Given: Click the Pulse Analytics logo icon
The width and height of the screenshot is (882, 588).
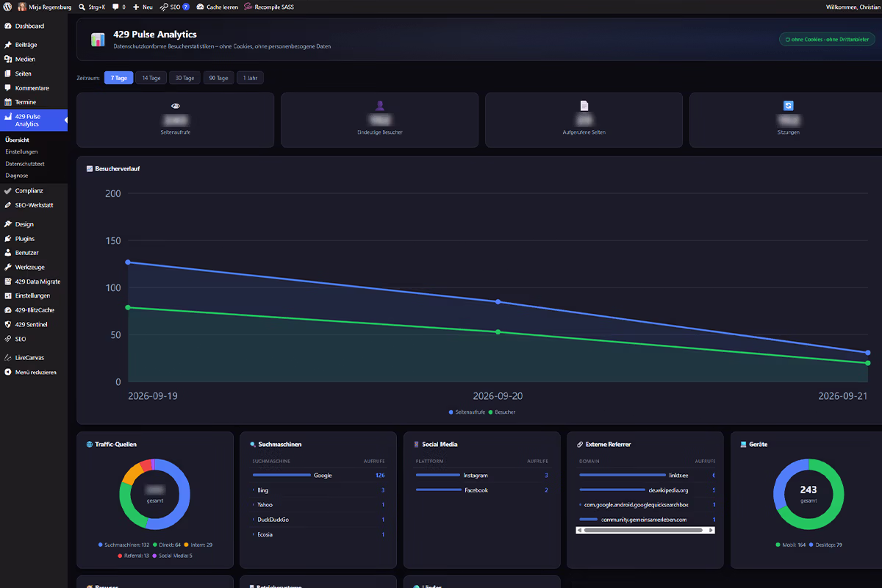Looking at the screenshot, I should pyautogui.click(x=98, y=40).
